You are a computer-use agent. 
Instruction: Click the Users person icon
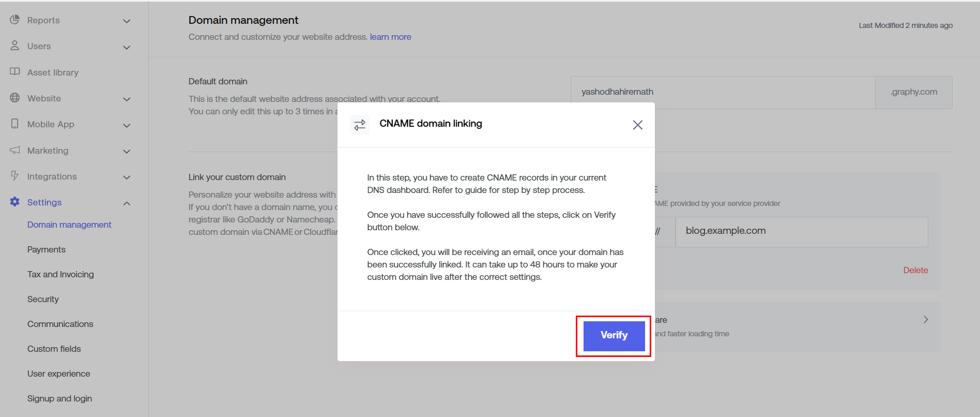pos(14,46)
